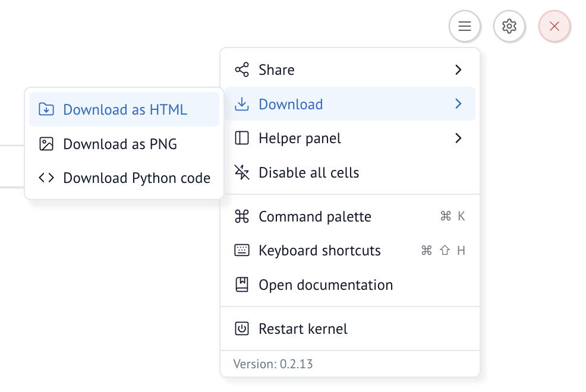Click the Version: 0.2.13 text

tap(273, 364)
